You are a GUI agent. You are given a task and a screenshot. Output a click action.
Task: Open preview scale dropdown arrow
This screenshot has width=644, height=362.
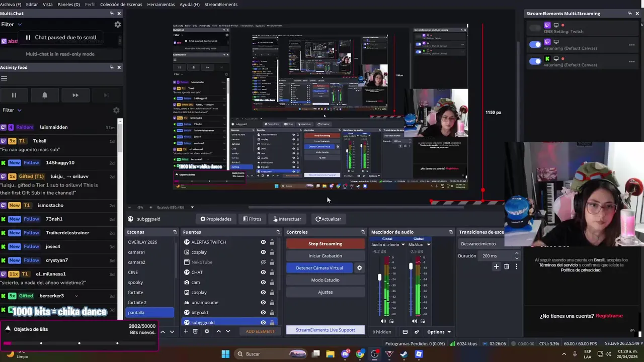click(x=192, y=207)
